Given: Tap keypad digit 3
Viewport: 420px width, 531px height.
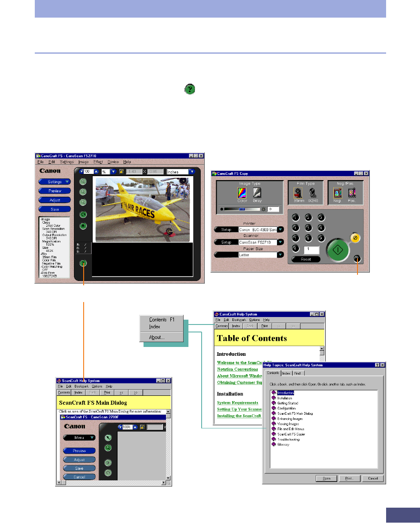Looking at the screenshot, I should click(321, 218).
